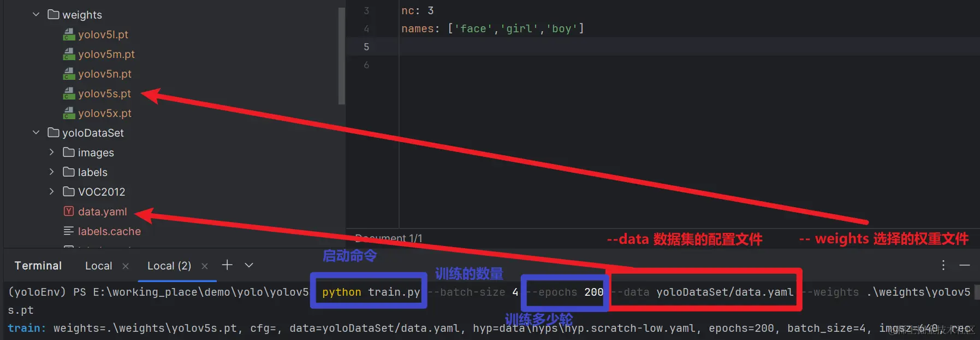Place cursor on empty editor line 5
Image resolution: width=980 pixels, height=340 pixels.
click(x=690, y=46)
